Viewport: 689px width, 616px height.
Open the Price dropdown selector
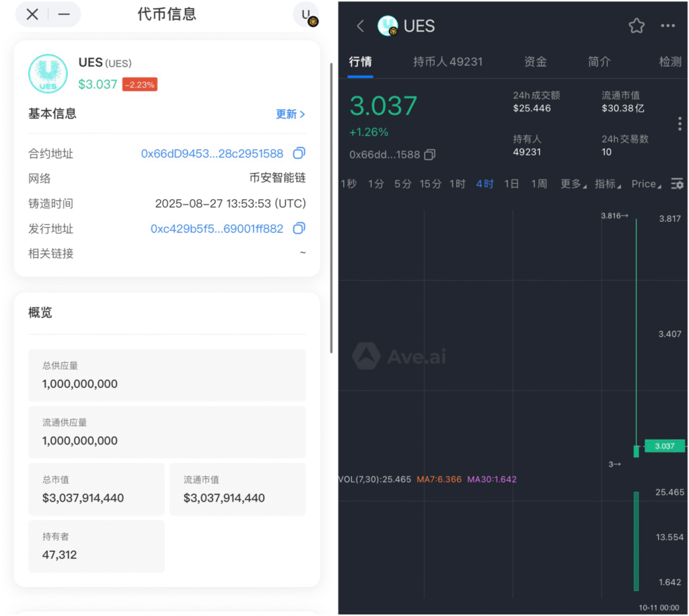click(x=646, y=184)
